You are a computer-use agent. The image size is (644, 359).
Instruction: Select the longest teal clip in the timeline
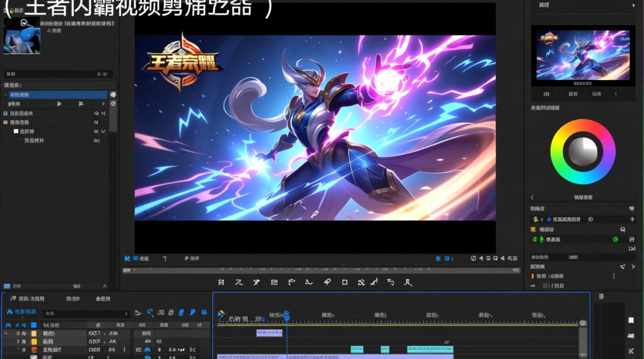(430, 349)
